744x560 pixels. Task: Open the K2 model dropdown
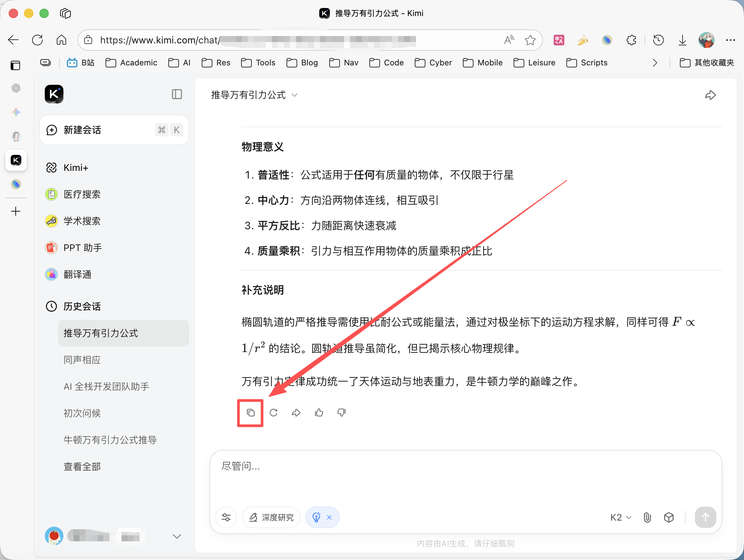(x=620, y=517)
